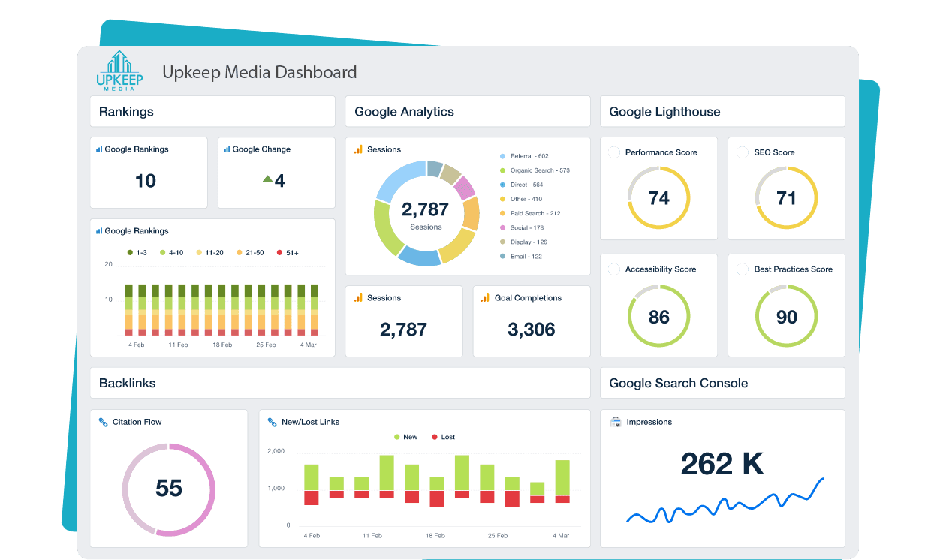
Task: Click the Impressions value 262 K
Action: click(x=722, y=464)
